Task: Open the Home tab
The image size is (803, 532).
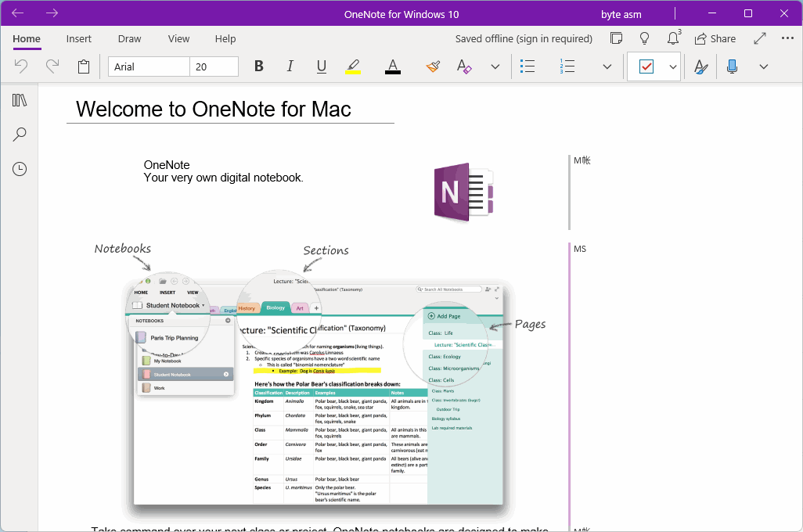Action: coord(27,39)
